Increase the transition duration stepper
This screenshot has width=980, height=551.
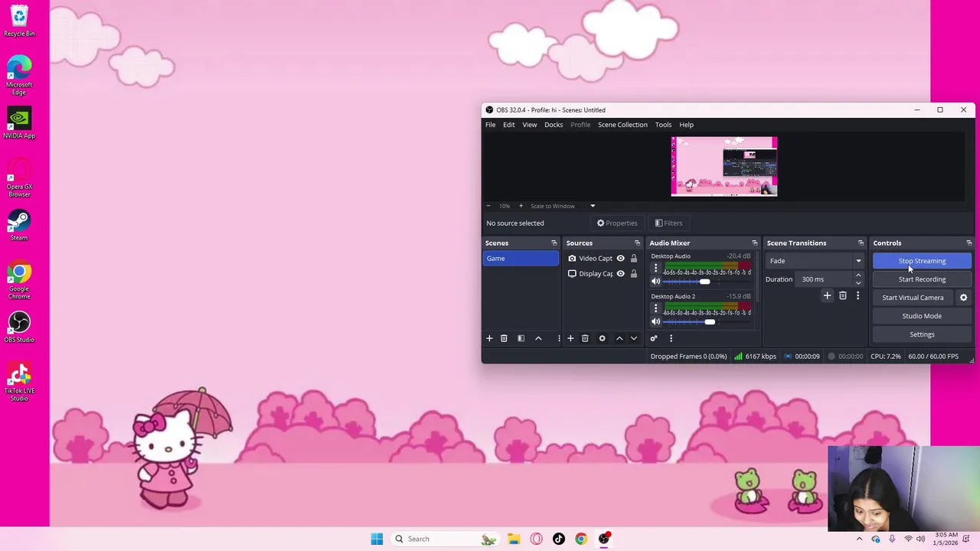[x=857, y=275]
